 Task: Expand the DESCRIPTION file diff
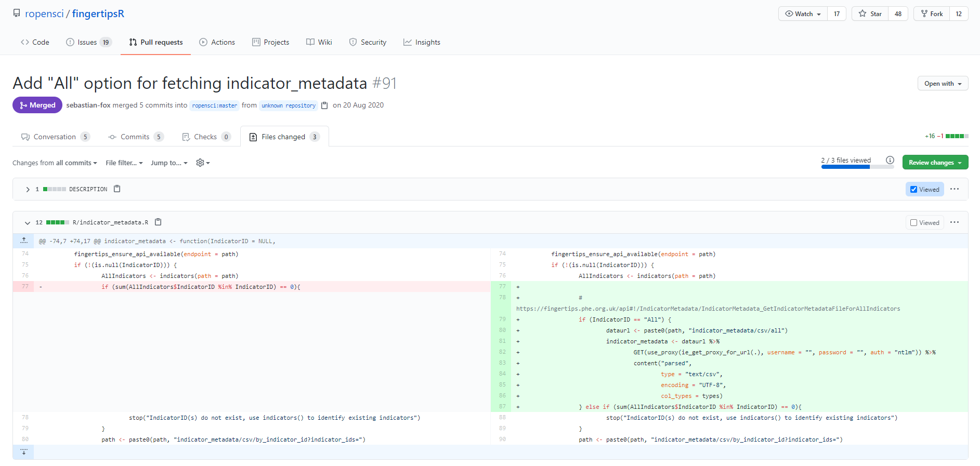(x=28, y=189)
